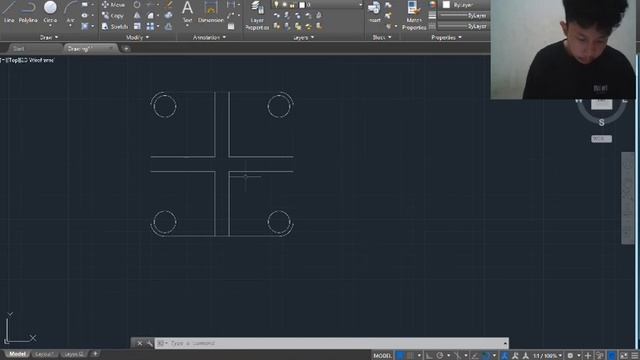This screenshot has height=360, width=640.
Task: Click the Match Properties tool
Action: [x=414, y=16]
